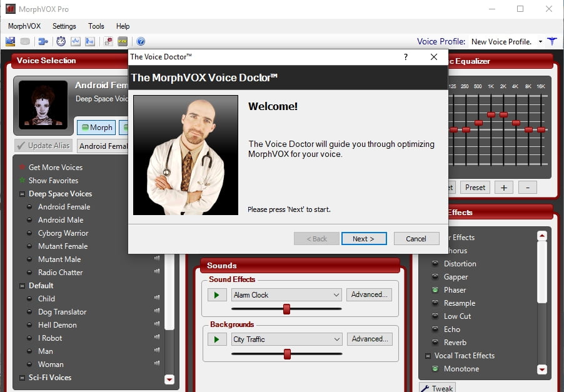Click the red gear toolbar icon
This screenshot has width=564, height=392.
pos(108,41)
